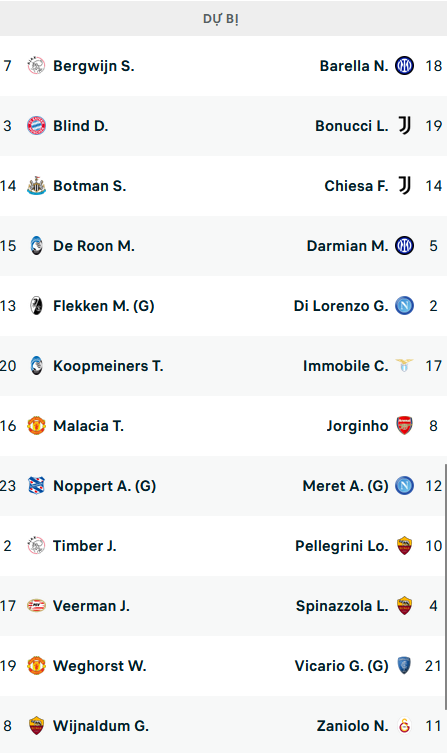Open player Chiesa F. profile
This screenshot has width=447, height=753.
(x=356, y=186)
